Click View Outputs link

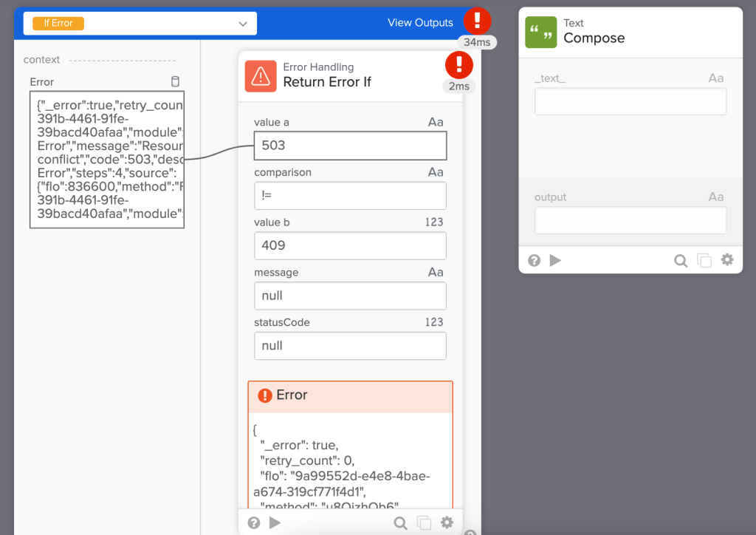point(420,23)
